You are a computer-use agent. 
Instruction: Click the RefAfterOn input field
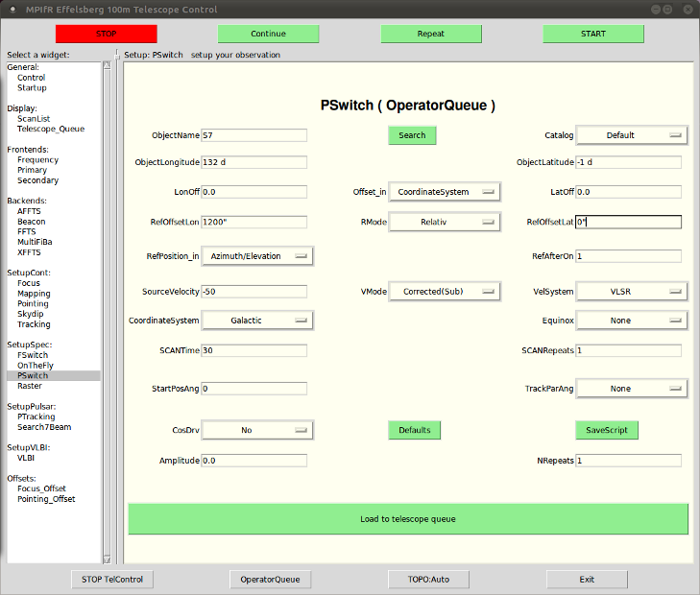click(629, 256)
